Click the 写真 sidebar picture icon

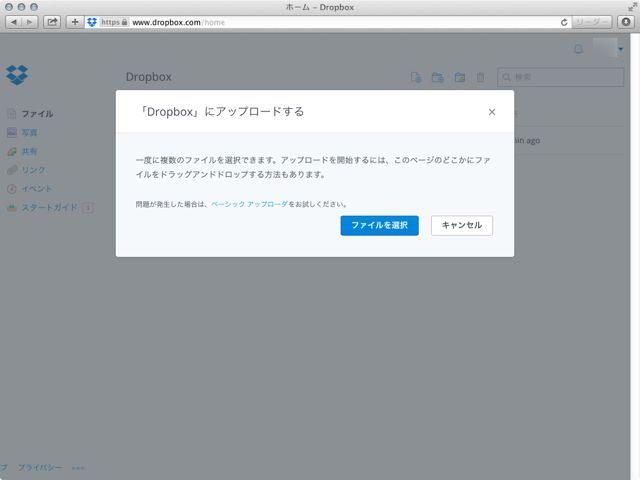tap(12, 132)
